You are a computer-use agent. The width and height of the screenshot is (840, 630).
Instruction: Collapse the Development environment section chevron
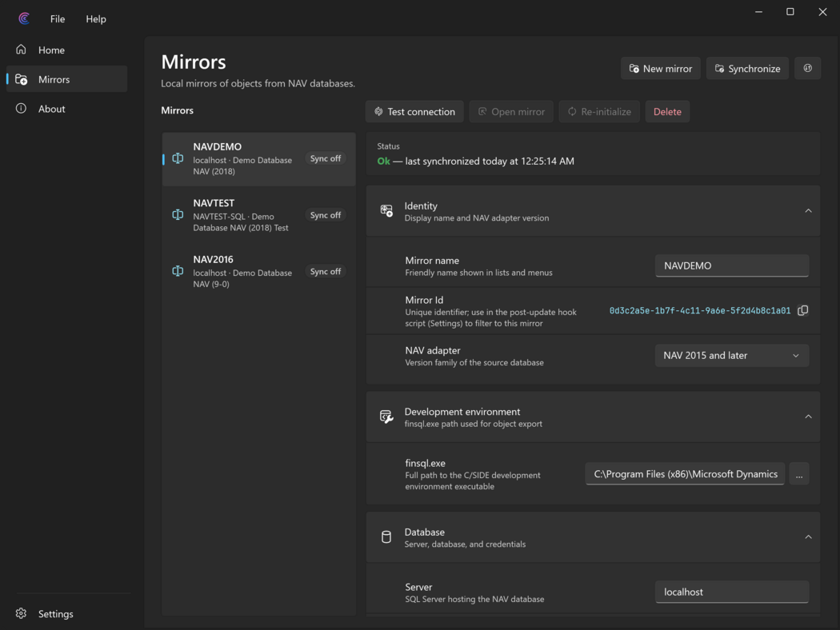tap(808, 417)
